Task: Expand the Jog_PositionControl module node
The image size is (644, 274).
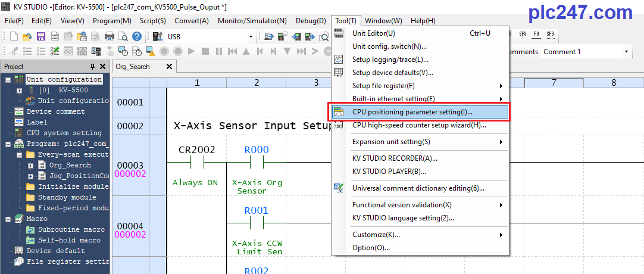Action: [30, 176]
